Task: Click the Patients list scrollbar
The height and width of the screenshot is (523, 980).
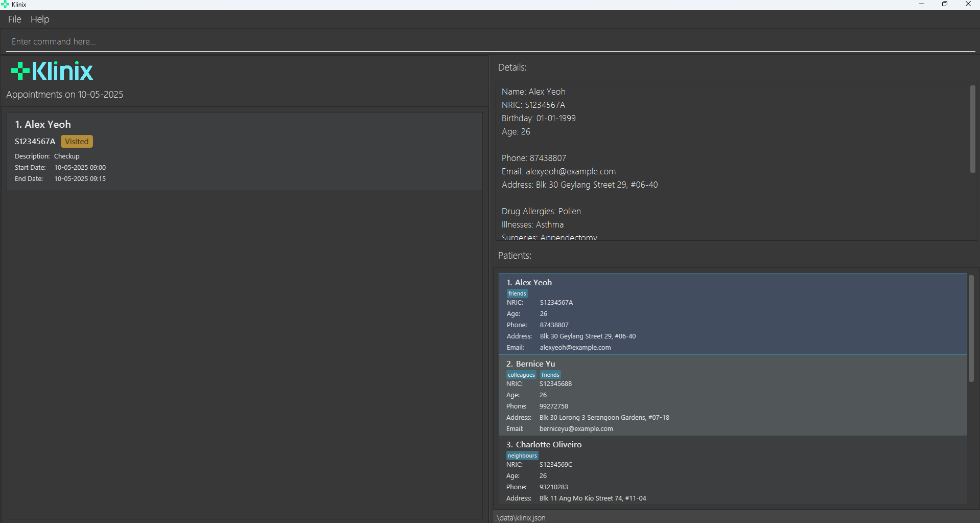Action: pos(971,328)
